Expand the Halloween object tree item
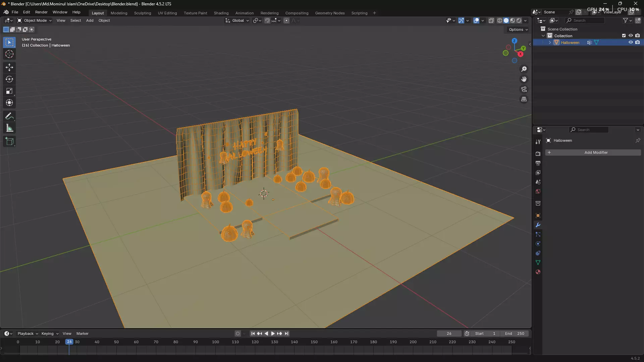Screen dimensions: 644x362 (x=550, y=43)
